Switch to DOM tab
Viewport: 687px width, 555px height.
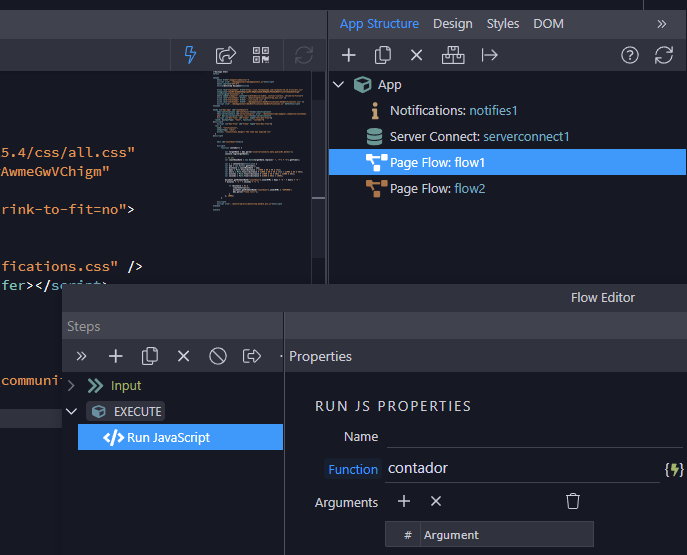click(548, 24)
